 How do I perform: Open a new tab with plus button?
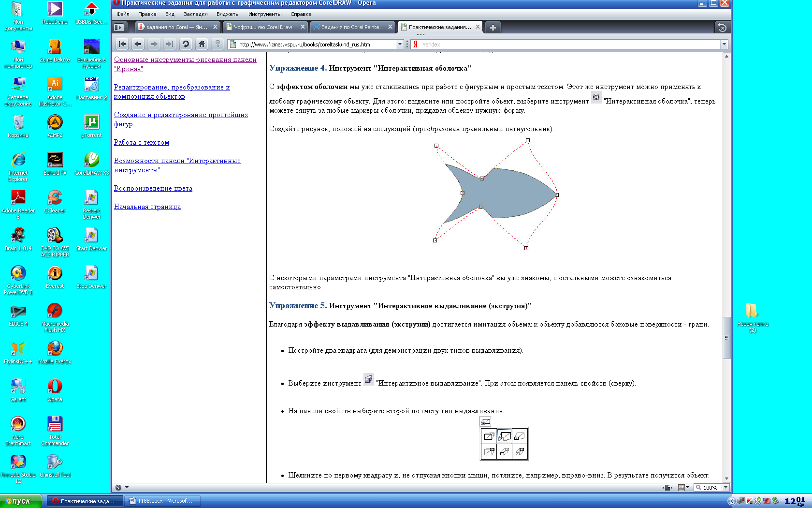[x=493, y=27]
